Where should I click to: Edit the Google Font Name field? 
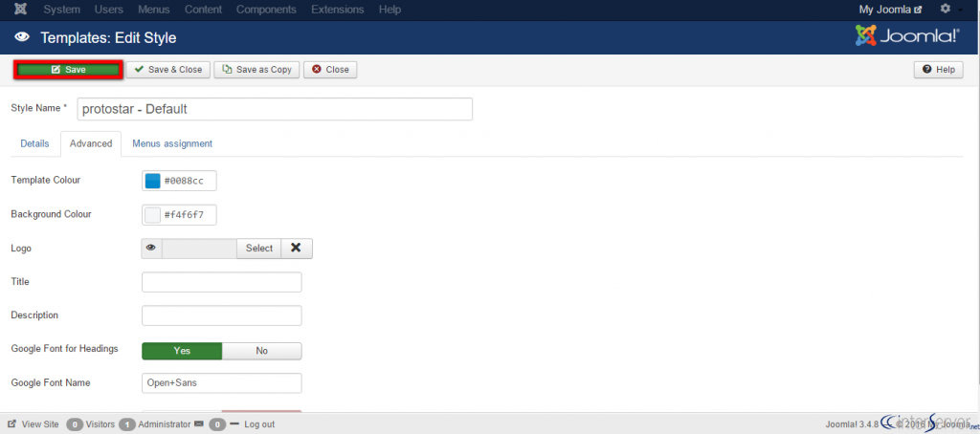222,382
